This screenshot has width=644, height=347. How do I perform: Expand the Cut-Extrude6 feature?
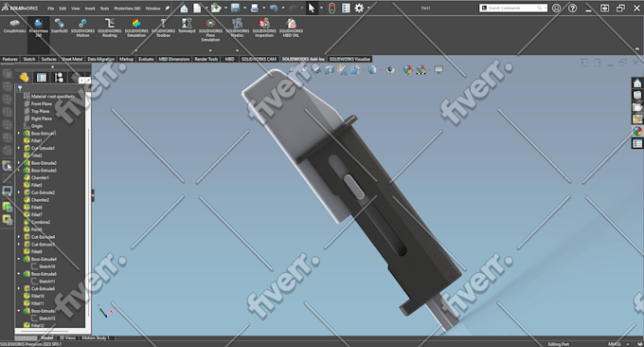click(19, 288)
